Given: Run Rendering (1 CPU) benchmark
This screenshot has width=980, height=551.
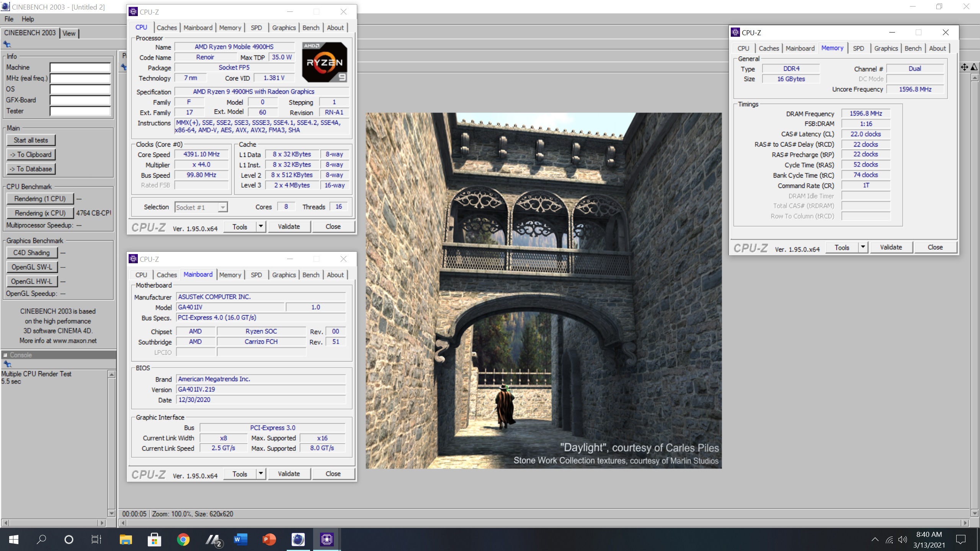Looking at the screenshot, I should (40, 199).
